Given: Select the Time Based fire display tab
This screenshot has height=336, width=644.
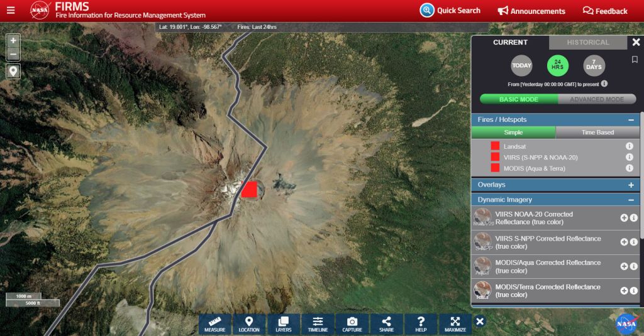Looking at the screenshot, I should [597, 133].
